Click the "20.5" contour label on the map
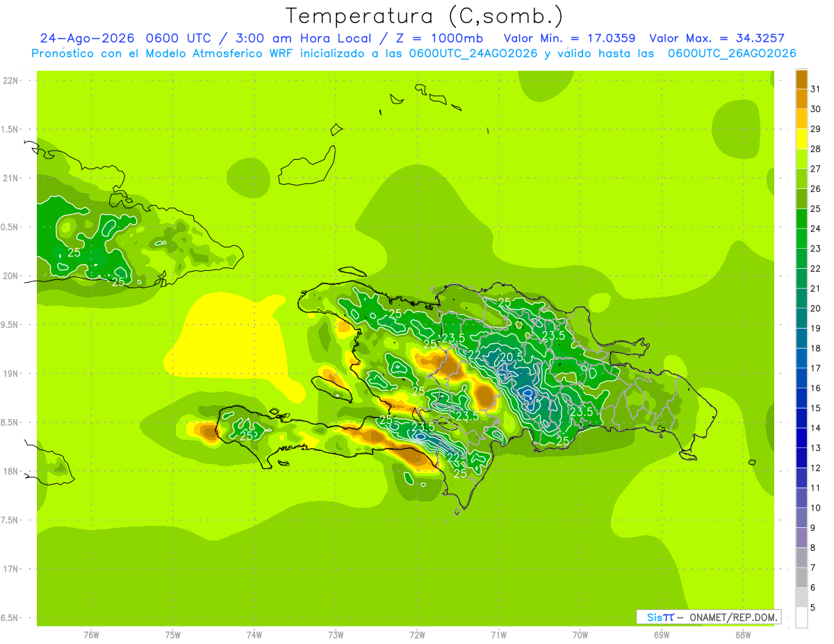 (x=512, y=356)
